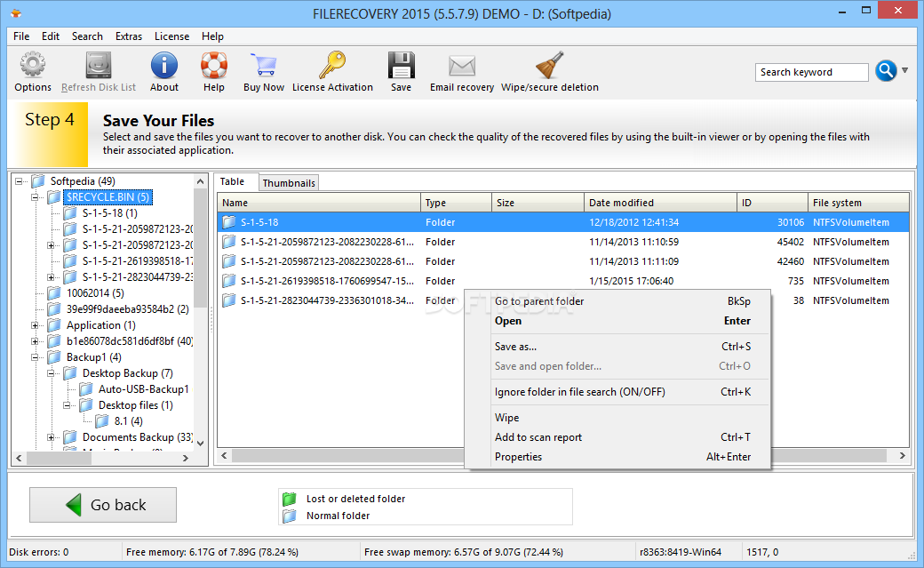Open the Help menu in menu bar

pyautogui.click(x=212, y=36)
